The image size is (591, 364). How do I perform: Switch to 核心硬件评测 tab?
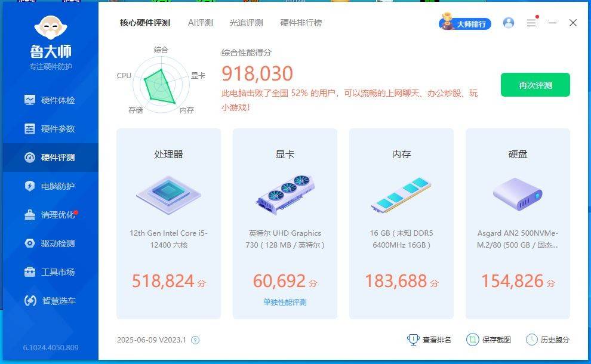[144, 23]
